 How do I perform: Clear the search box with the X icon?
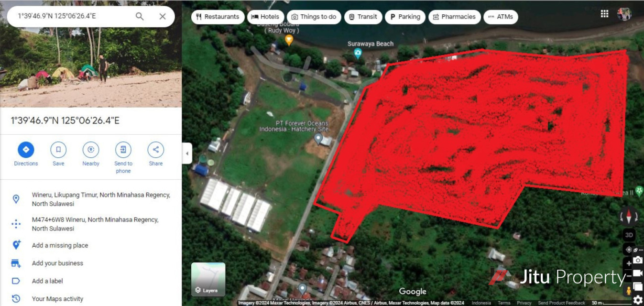163,16
